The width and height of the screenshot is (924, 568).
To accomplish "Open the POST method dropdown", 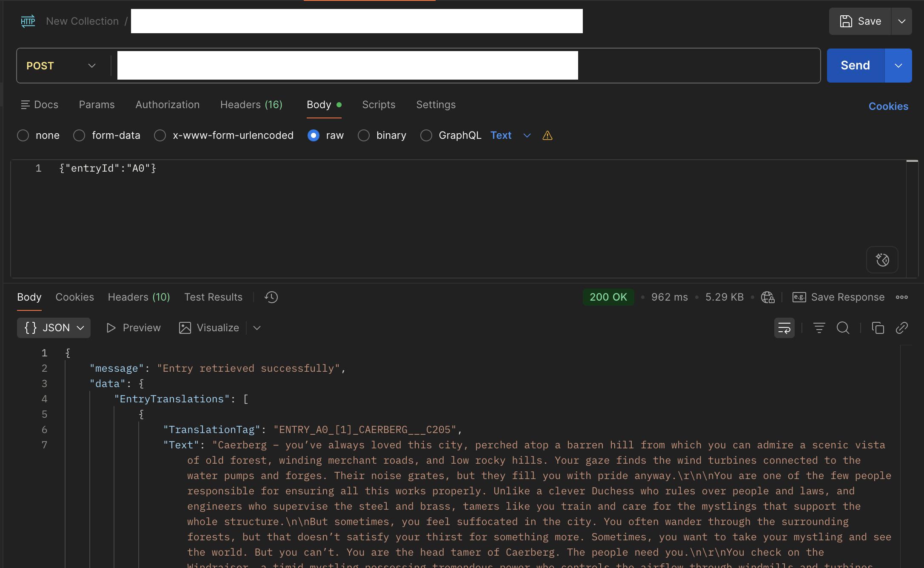I will coord(62,66).
